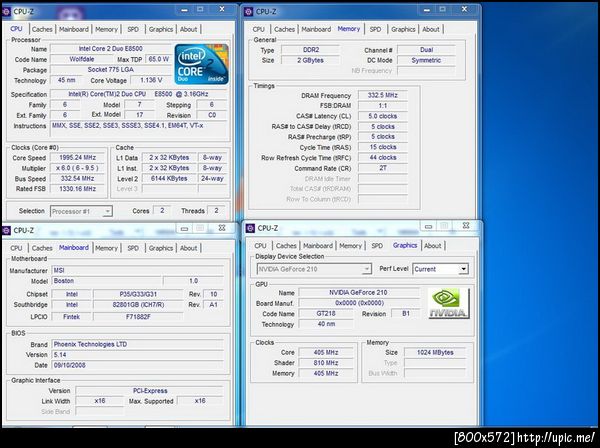600x448 pixels.
Task: Click CPU-Z app icon in top-left window title
Action: click(6, 12)
